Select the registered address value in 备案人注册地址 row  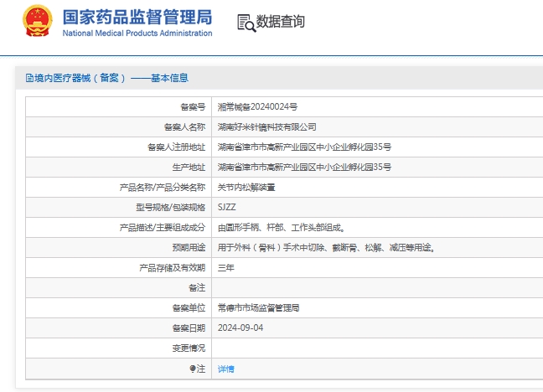pyautogui.click(x=304, y=147)
